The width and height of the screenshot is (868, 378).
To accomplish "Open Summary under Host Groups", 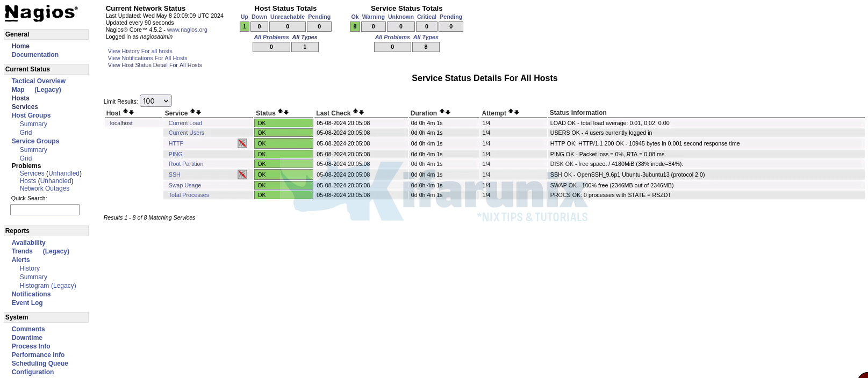I will pyautogui.click(x=33, y=124).
